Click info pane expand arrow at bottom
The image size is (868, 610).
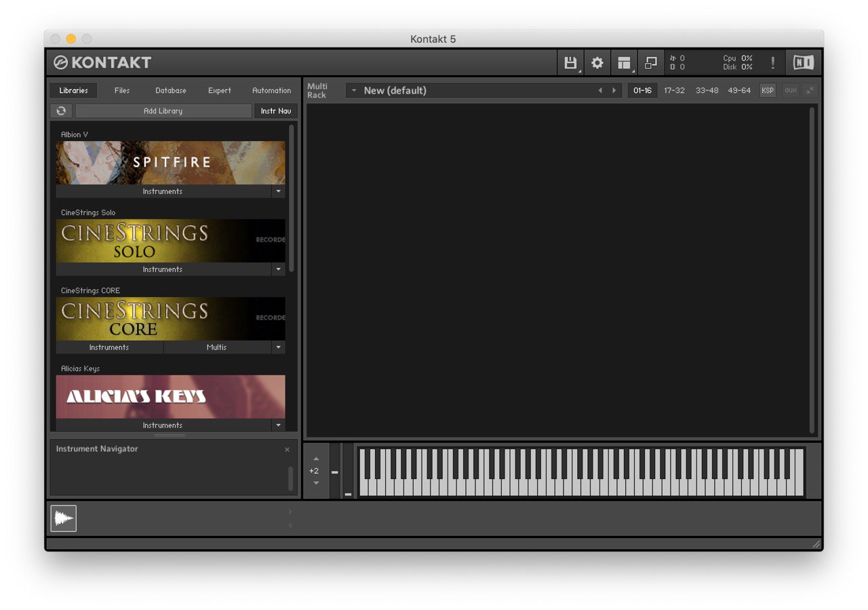click(x=291, y=512)
